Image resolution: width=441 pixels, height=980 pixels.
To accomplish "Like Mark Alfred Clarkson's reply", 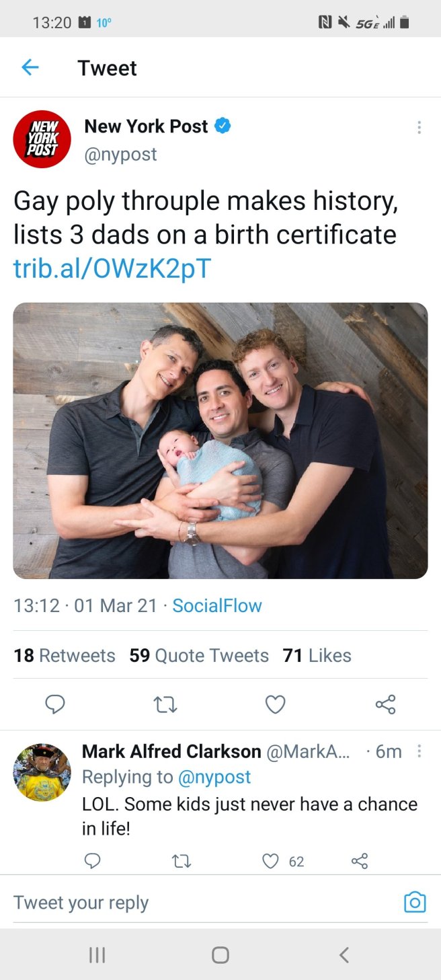I will [270, 861].
